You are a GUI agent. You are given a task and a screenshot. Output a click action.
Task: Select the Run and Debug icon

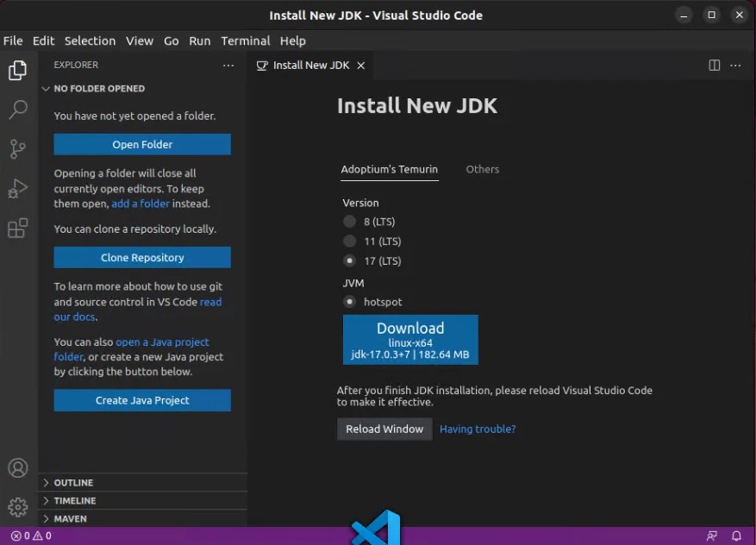click(x=18, y=189)
